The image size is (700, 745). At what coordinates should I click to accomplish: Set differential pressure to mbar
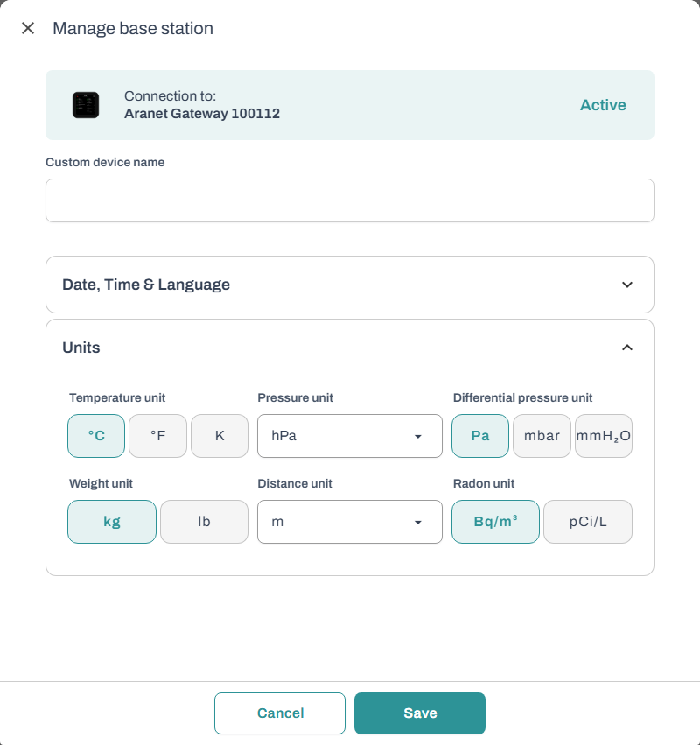[542, 436]
